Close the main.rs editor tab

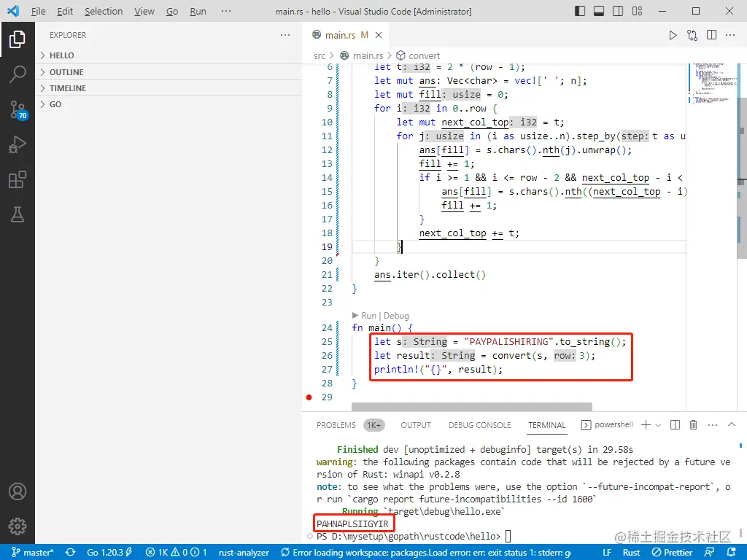379,35
